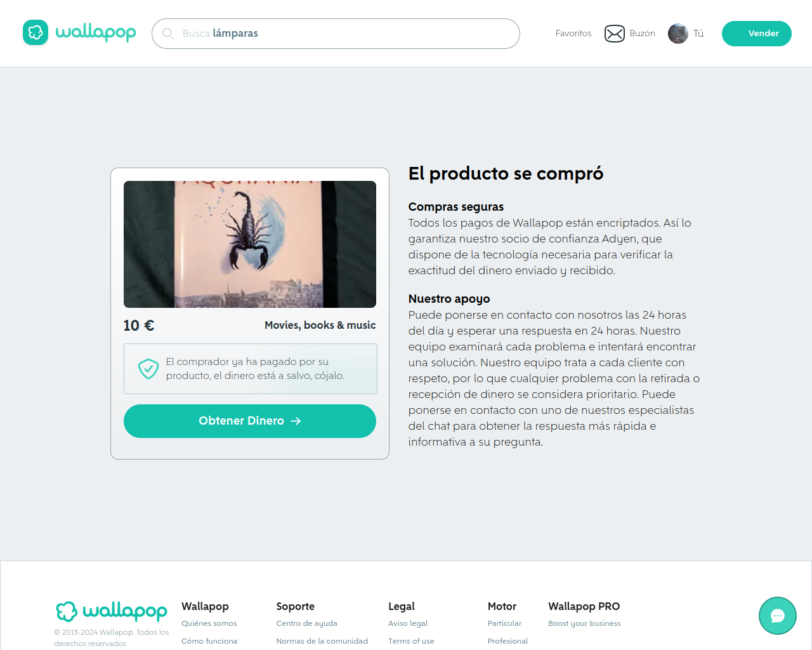Viewport: 812px width, 650px height.
Task: Click the Wallapop logo in header
Action: 79,32
